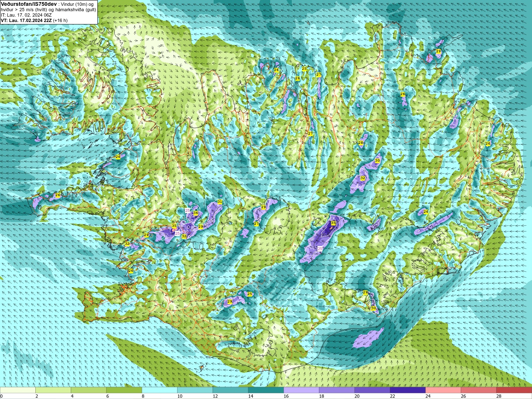The image size is (532, 399).
Task: Click the 8–10 pale cyan legend swatch
Action: point(160,390)
